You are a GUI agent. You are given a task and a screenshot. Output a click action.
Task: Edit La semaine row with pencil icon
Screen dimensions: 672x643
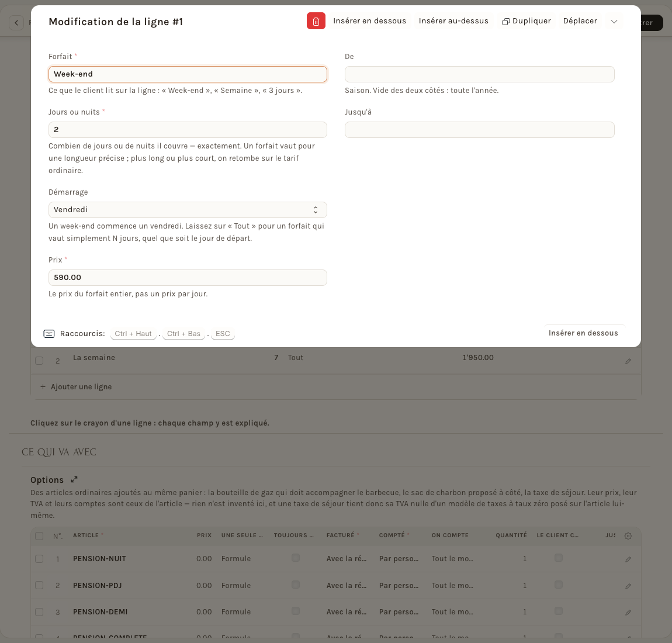pos(628,361)
